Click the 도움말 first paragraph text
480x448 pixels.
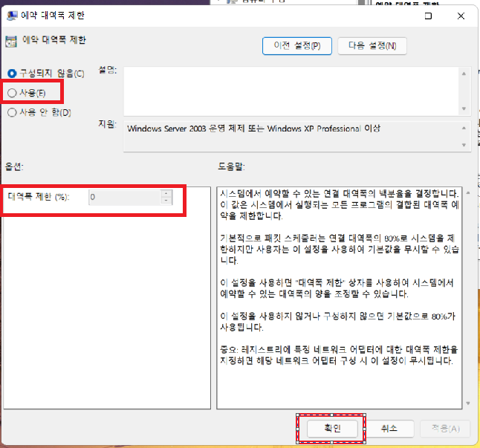tap(339, 205)
